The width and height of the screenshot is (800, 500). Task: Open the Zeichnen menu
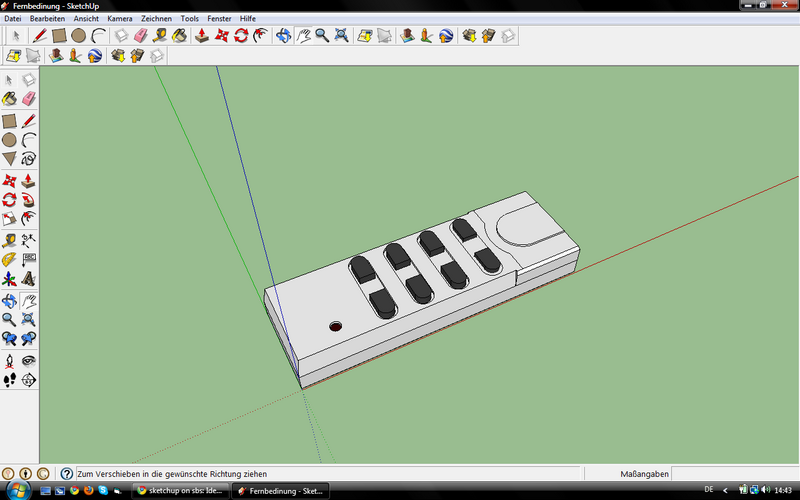[x=156, y=18]
